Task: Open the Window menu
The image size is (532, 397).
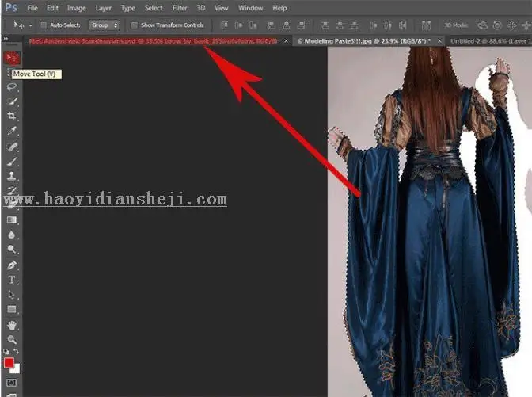Action: [x=250, y=8]
